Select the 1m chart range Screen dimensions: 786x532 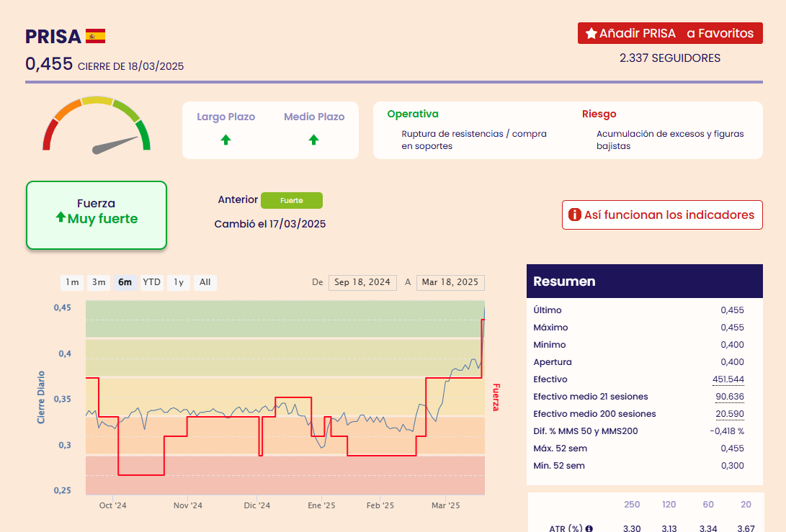coord(72,282)
